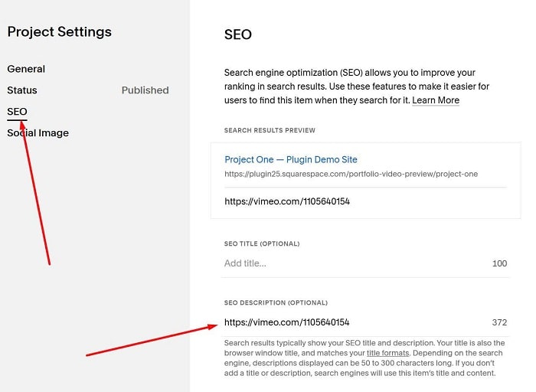Click the description character counter 372
This screenshot has width=536, height=392.
point(499,322)
